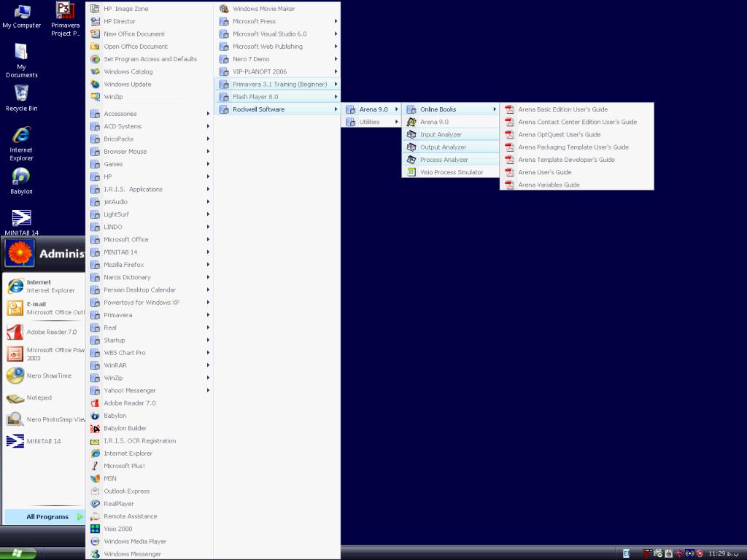Expand the Online Books submenu arrow

point(495,109)
